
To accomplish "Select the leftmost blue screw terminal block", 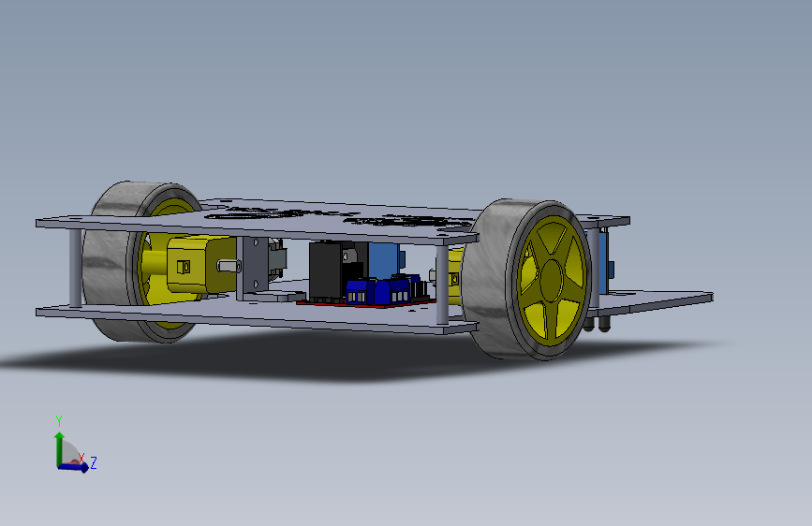I will point(360,291).
